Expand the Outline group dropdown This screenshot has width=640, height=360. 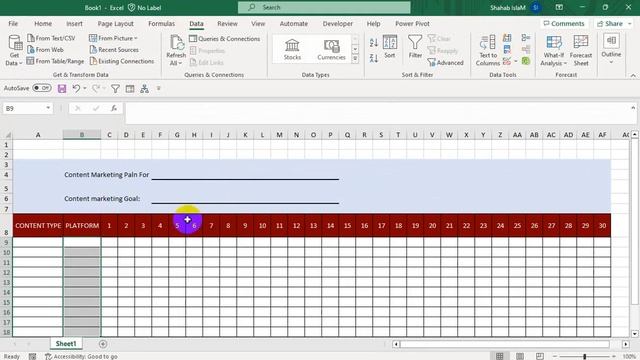[611, 62]
